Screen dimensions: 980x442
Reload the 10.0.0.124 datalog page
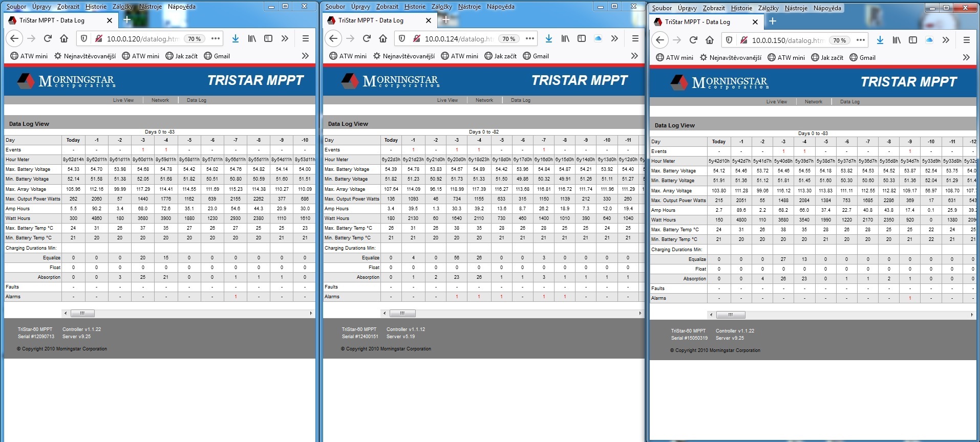coord(367,38)
